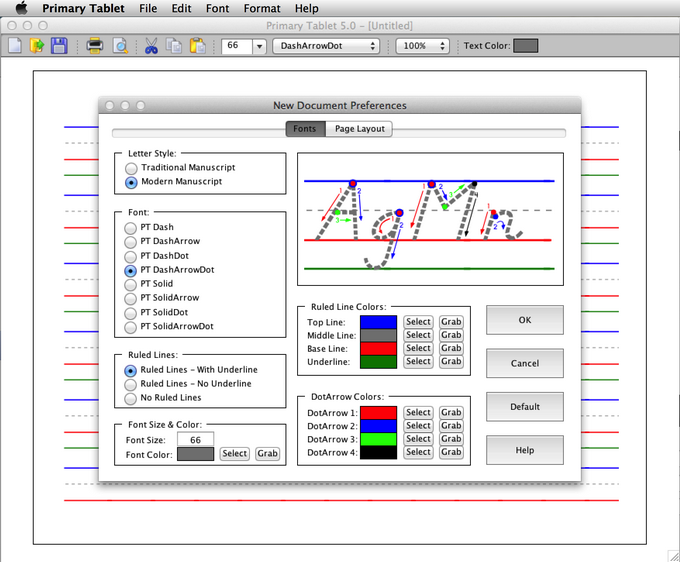The width and height of the screenshot is (680, 562).
Task: Click the Font Size input field in dialog
Action: point(196,440)
